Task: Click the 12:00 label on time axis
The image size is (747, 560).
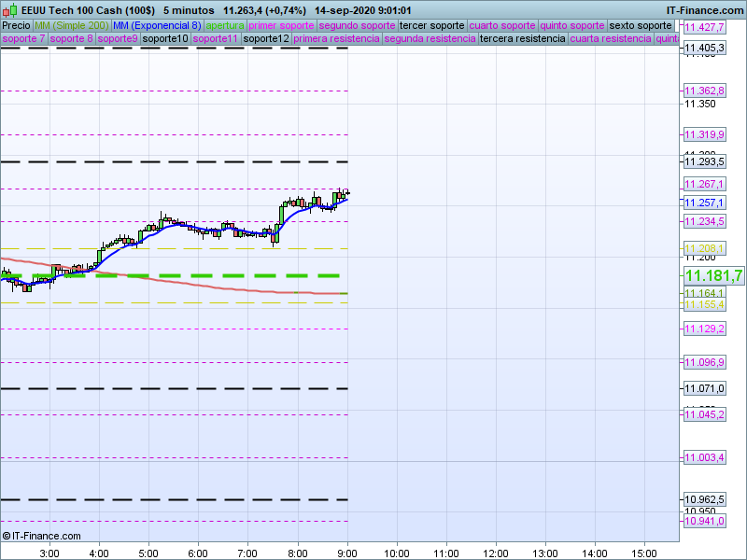Action: (x=496, y=553)
